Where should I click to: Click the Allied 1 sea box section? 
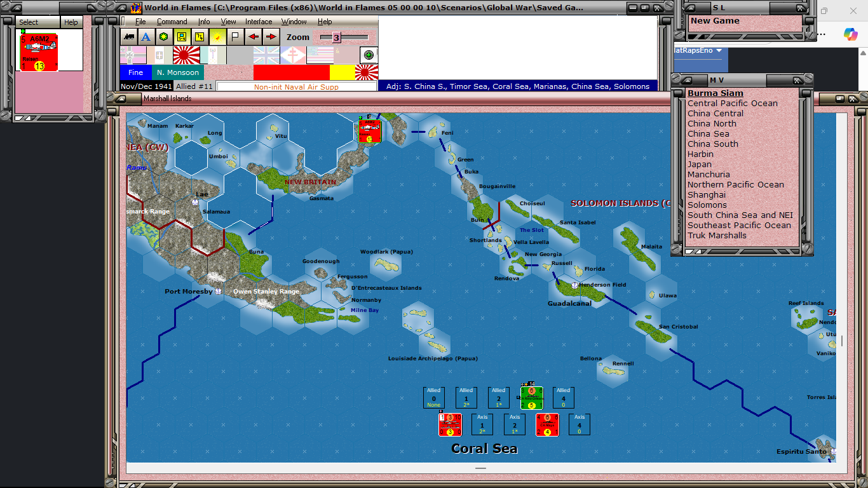coord(466,398)
